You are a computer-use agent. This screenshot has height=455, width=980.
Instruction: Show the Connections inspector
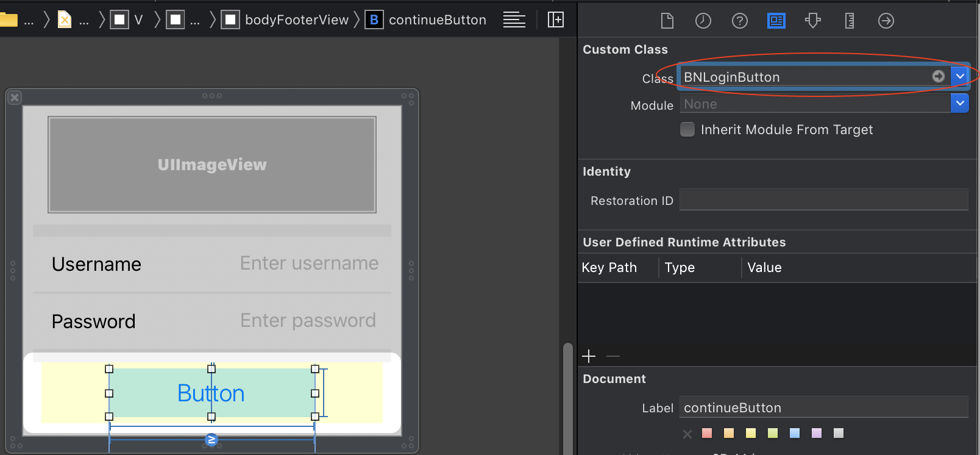click(x=886, y=21)
